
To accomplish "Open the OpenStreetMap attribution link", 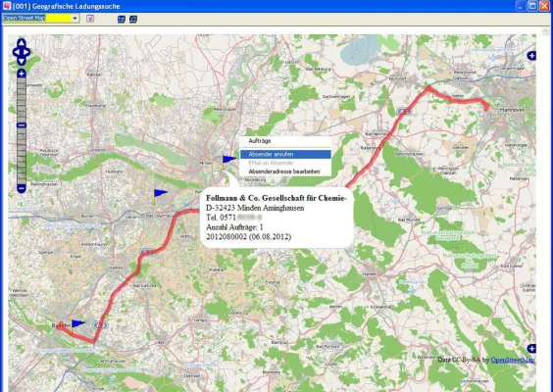I will [x=513, y=360].
